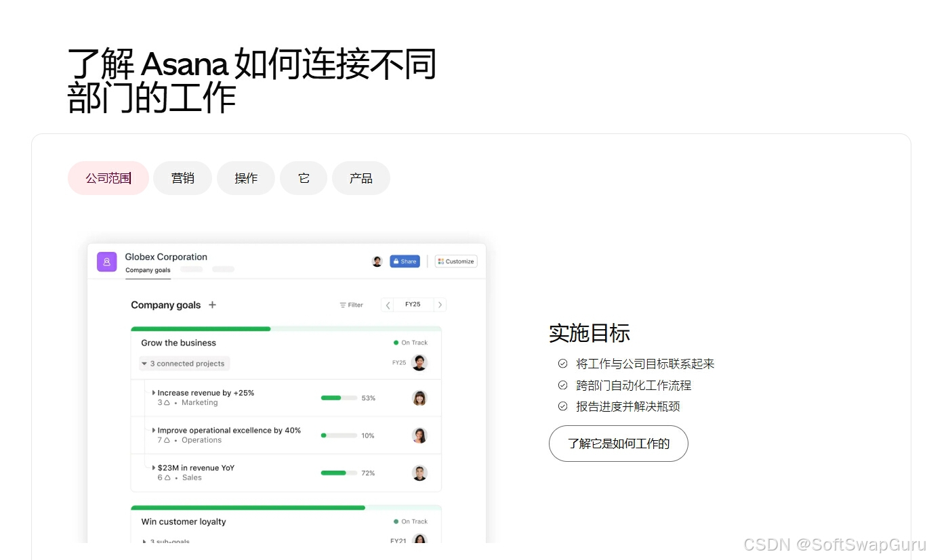
Task: Click the 6 sub-goals triangle icon under Sales row
Action: point(167,477)
